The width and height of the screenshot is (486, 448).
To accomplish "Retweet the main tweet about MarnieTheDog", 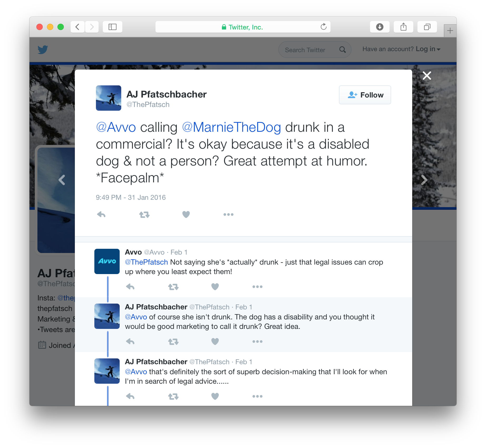I will [144, 215].
